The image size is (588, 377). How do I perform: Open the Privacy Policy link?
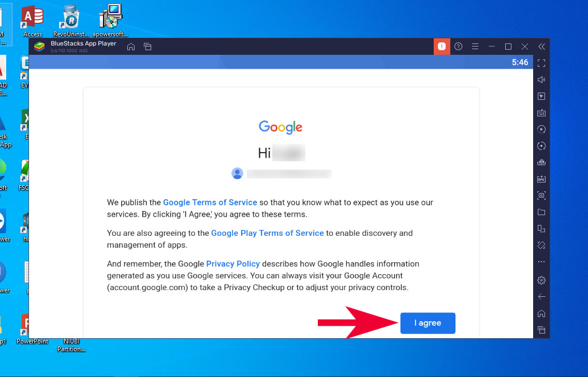233,264
